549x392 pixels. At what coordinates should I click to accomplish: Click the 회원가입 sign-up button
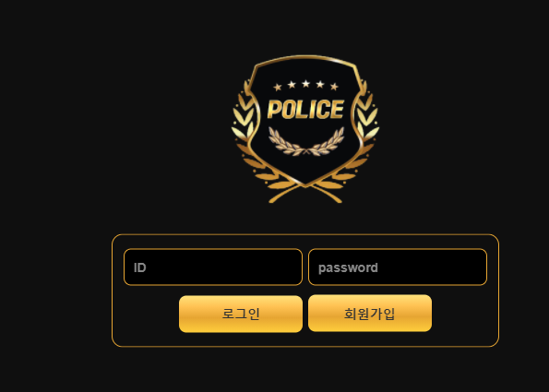[x=370, y=313]
